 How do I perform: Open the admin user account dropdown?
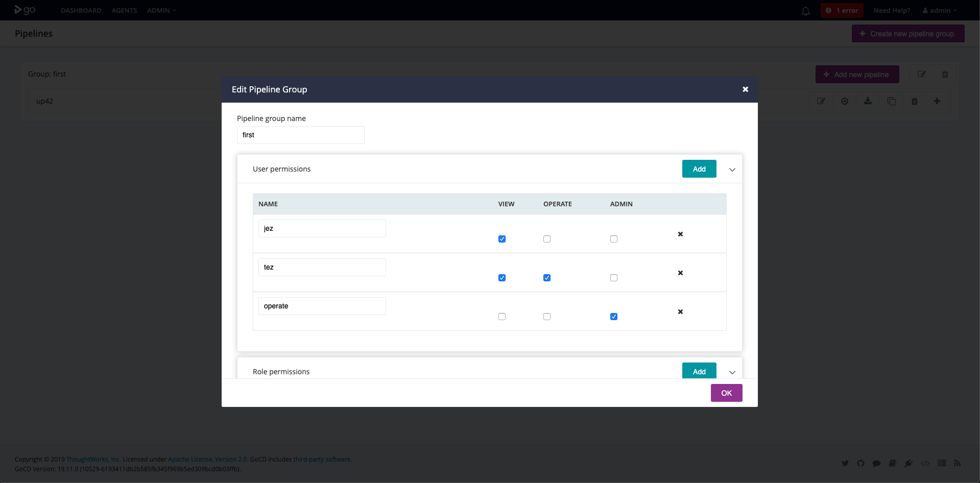[x=940, y=11]
